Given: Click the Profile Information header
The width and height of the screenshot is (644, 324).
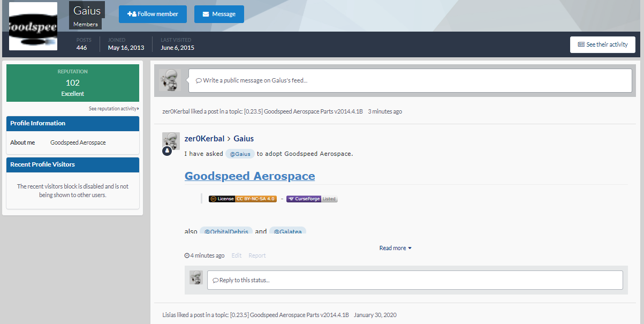Looking at the screenshot, I should coord(73,123).
